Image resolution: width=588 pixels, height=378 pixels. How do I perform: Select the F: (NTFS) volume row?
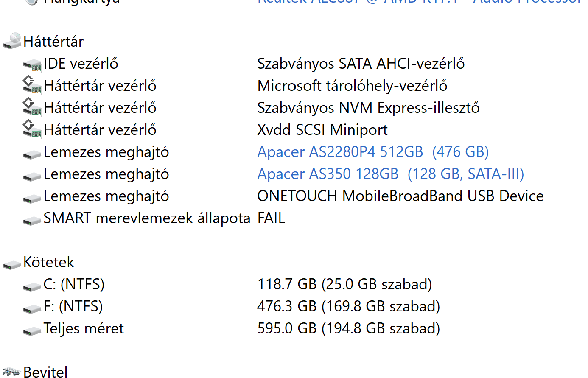coord(73,306)
